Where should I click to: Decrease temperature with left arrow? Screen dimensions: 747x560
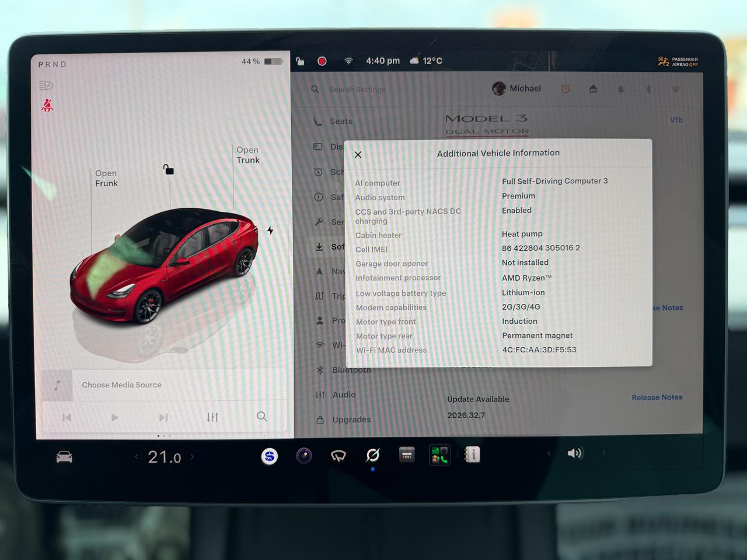coord(137,457)
